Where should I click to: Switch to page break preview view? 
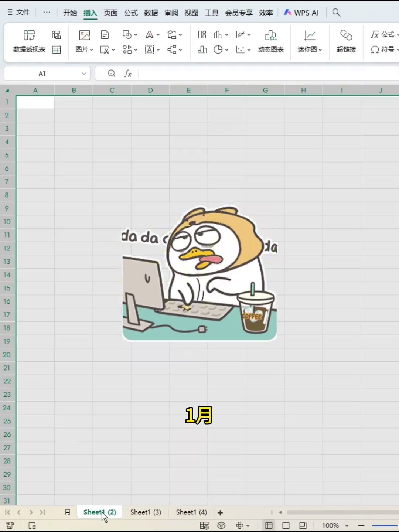[x=286, y=525]
